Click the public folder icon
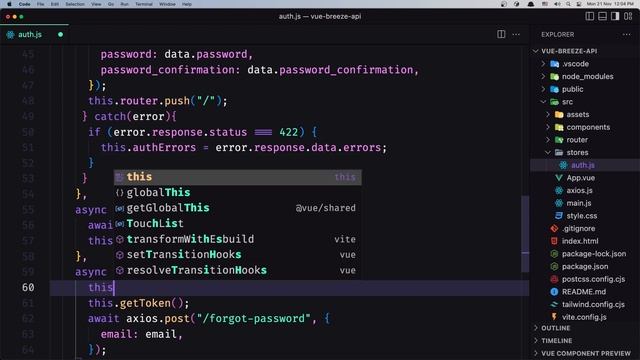This screenshot has width=640, height=360. [554, 89]
